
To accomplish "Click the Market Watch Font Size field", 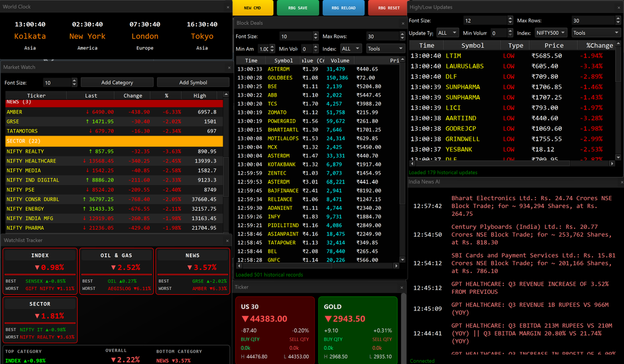I will 57,82.
